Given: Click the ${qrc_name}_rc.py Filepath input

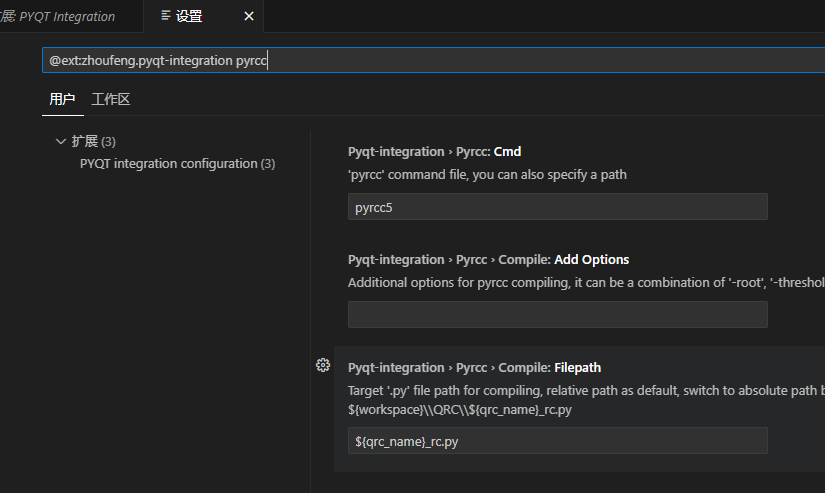Looking at the screenshot, I should [x=557, y=441].
